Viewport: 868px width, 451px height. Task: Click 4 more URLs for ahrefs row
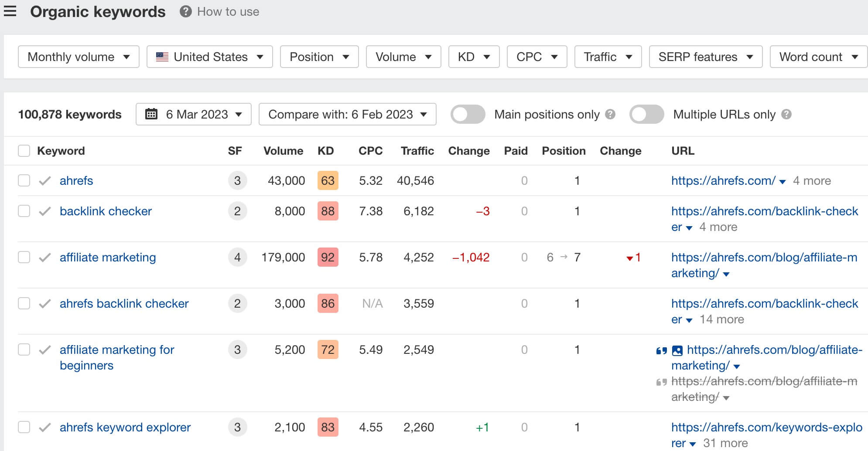pos(812,180)
